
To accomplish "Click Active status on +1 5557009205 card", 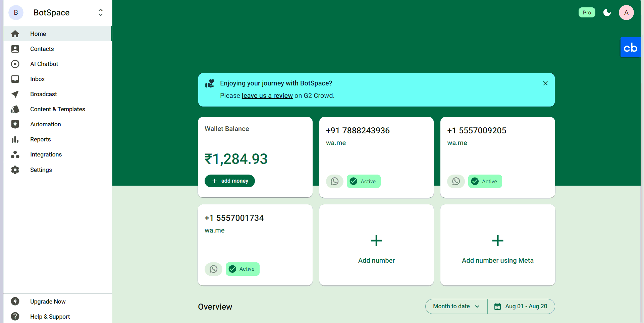I will point(485,181).
